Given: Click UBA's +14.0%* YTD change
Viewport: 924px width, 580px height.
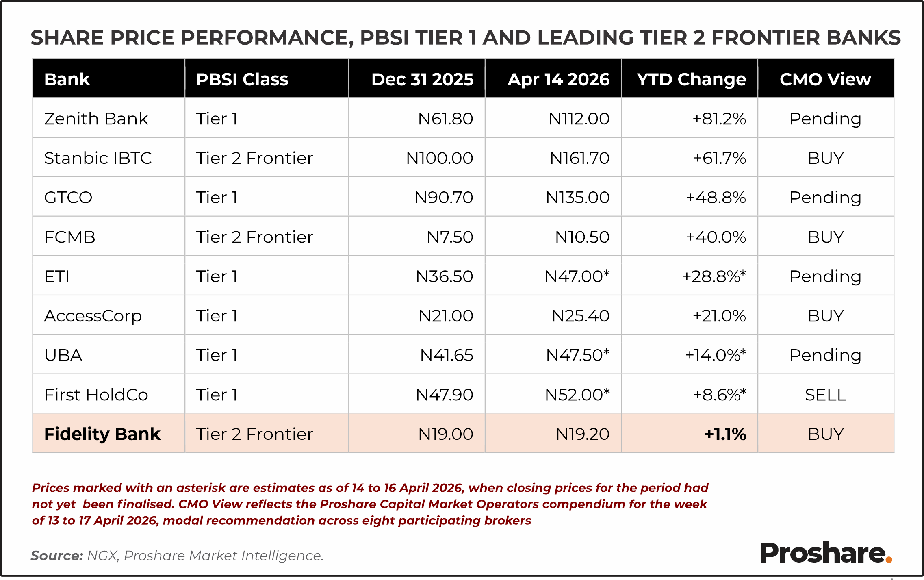Looking at the screenshot, I should coord(716,355).
